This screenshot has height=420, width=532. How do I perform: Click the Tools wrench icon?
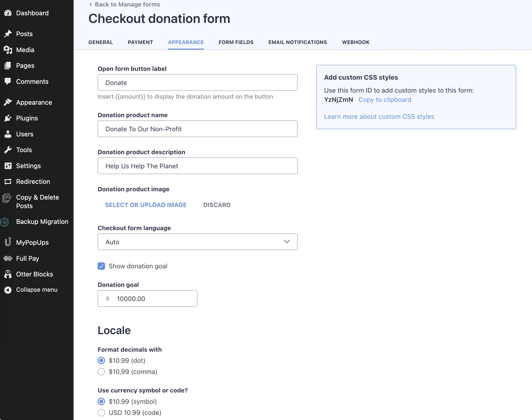click(x=8, y=150)
